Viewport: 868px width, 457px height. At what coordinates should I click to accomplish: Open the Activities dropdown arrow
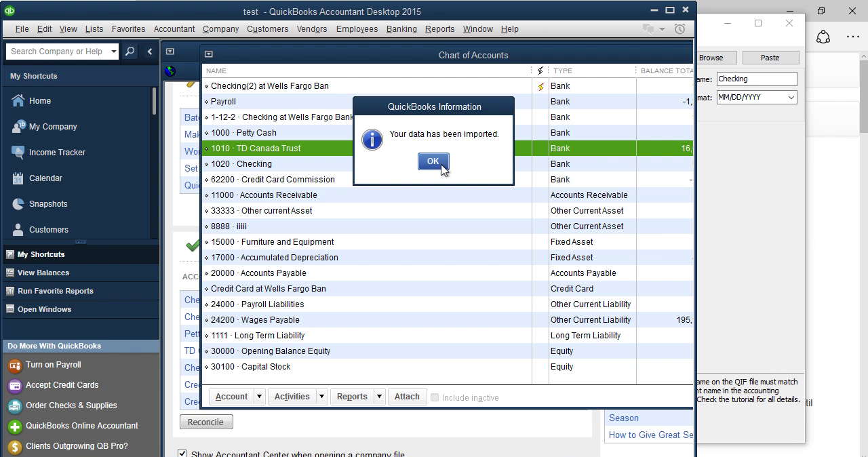tap(321, 397)
